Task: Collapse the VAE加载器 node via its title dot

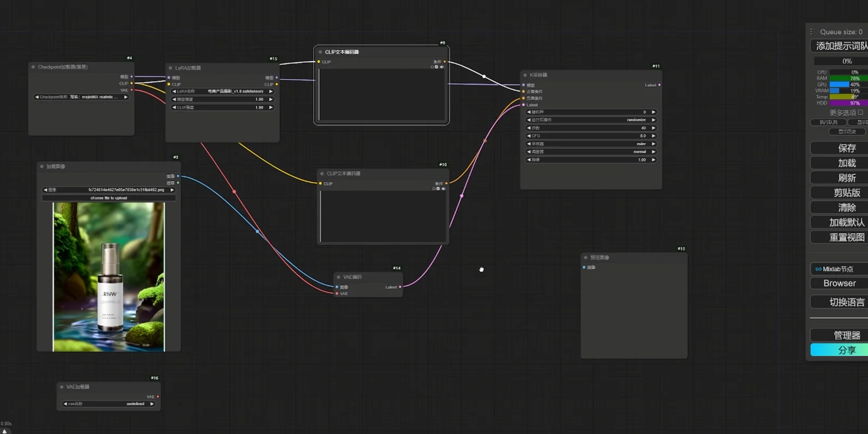Action: (x=62, y=387)
